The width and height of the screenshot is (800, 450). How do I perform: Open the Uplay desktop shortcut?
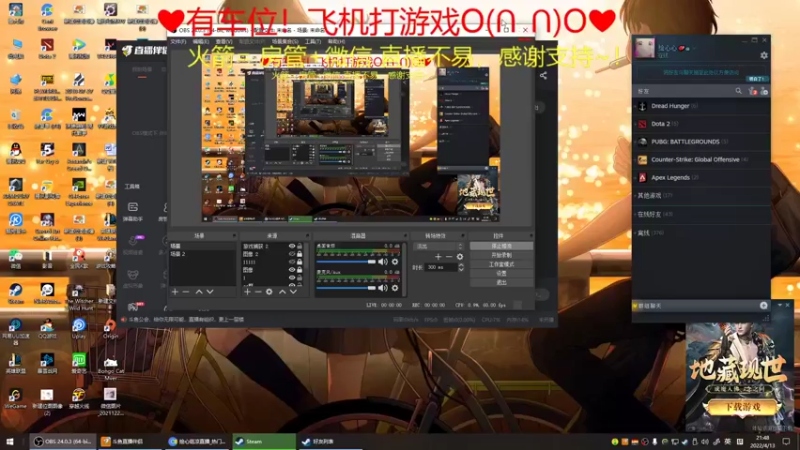[79, 329]
